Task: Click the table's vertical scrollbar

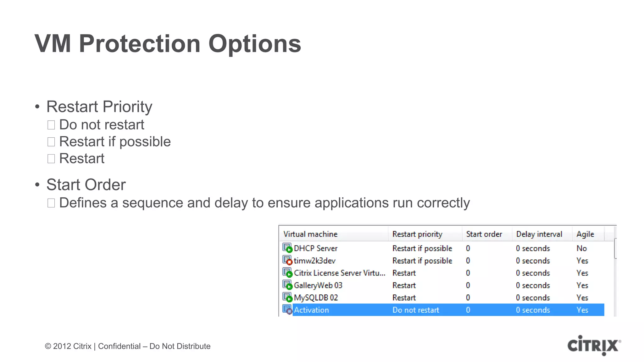Action: [x=615, y=248]
